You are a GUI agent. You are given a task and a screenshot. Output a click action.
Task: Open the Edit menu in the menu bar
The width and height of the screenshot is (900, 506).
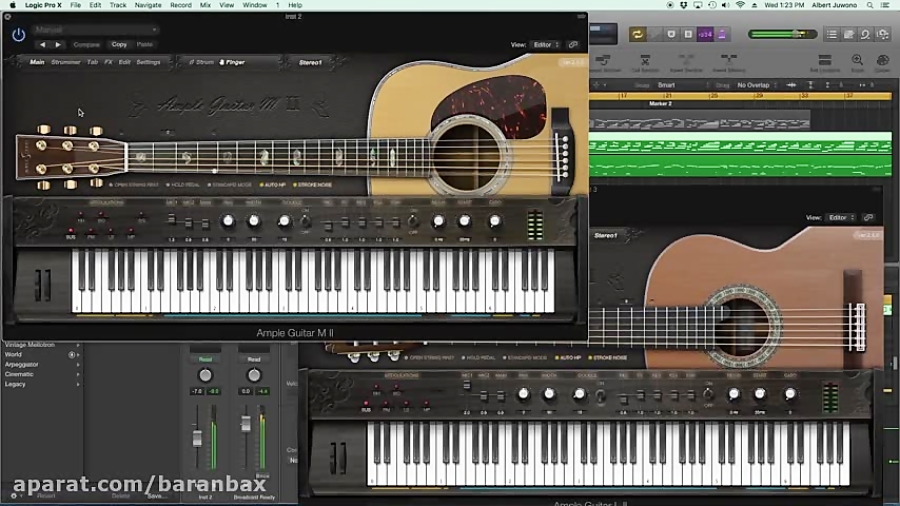coord(95,5)
